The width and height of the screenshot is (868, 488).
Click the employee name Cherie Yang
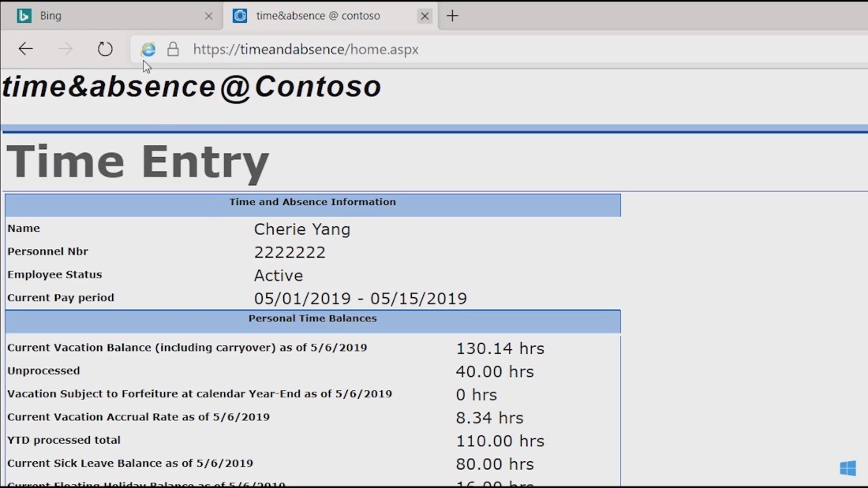coord(302,229)
